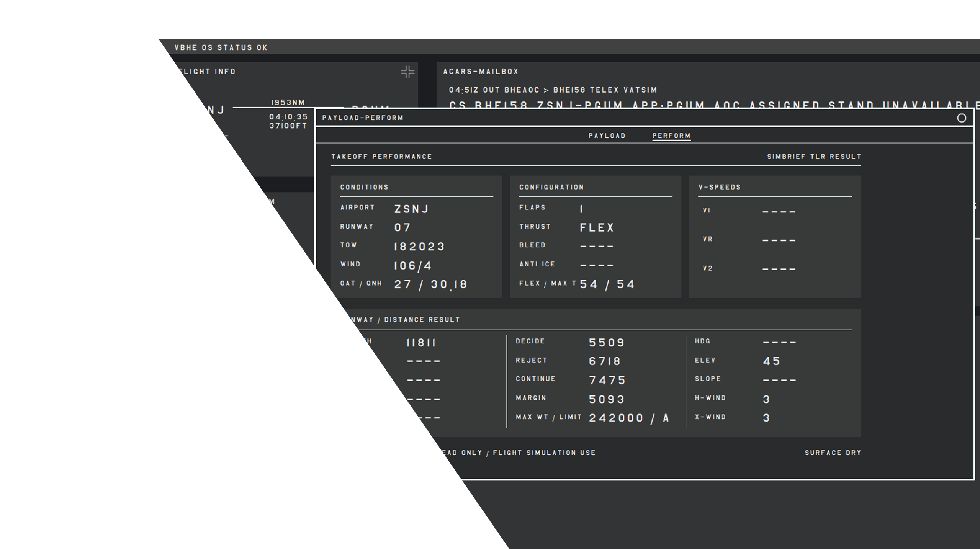Screen dimensions: 980x549
Task: Click the VBHE OS STATUS OK bar
Action: (221, 47)
